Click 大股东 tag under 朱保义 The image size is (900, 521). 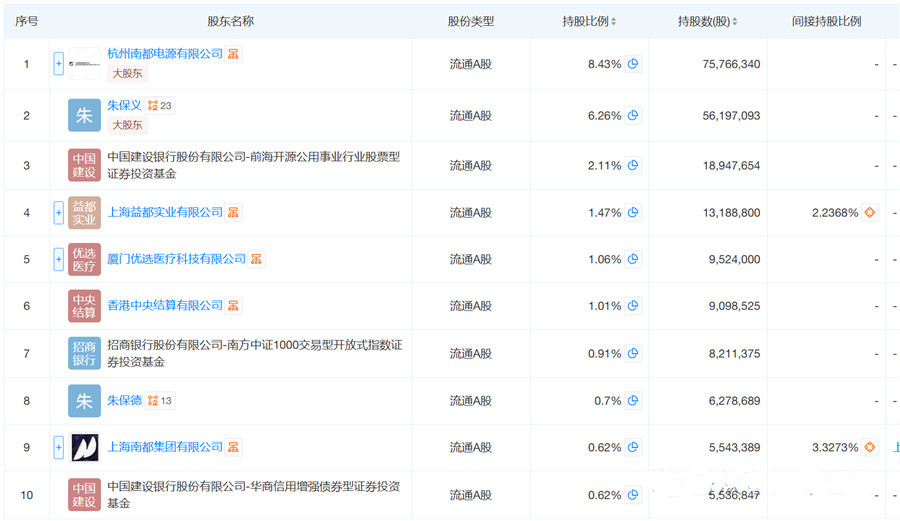pyautogui.click(x=127, y=125)
